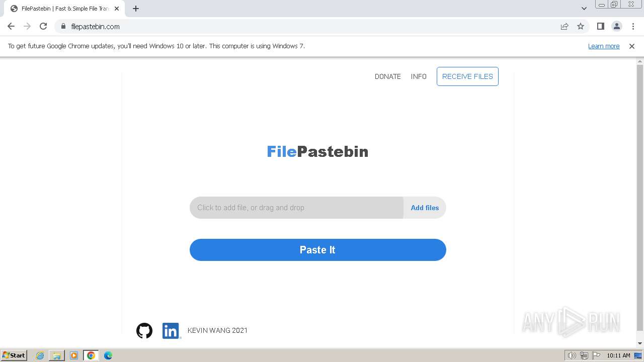Open Chrome three-dot menu
644x362 pixels.
pyautogui.click(x=633, y=26)
